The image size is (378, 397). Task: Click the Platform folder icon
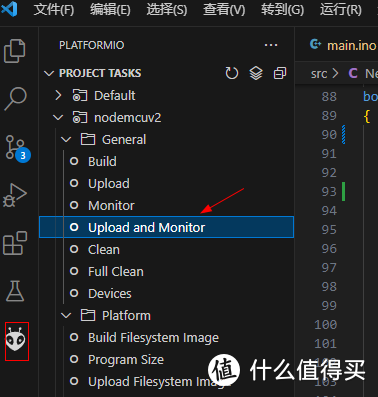click(x=88, y=315)
